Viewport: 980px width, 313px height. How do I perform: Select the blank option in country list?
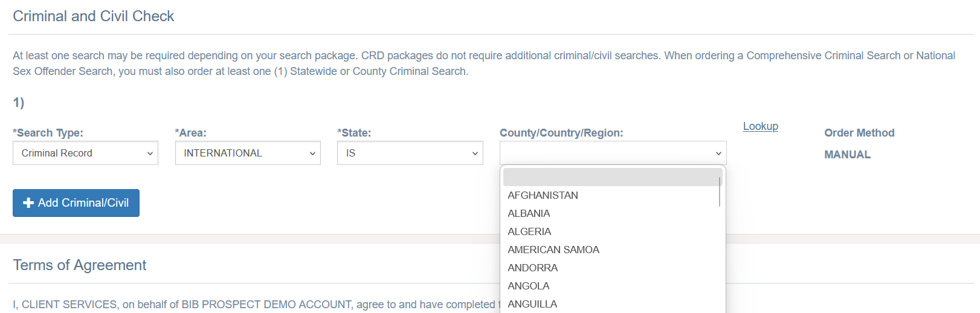click(610, 177)
